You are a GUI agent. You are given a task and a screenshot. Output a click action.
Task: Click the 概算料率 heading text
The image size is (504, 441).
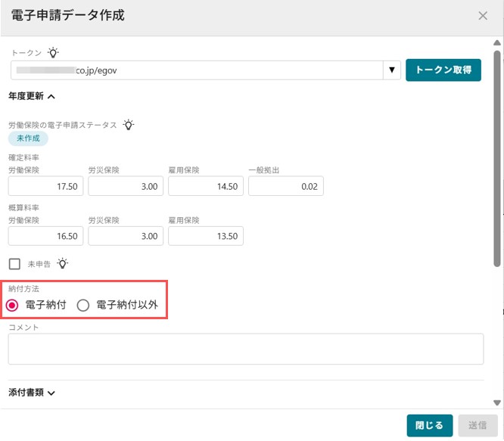(x=23, y=207)
